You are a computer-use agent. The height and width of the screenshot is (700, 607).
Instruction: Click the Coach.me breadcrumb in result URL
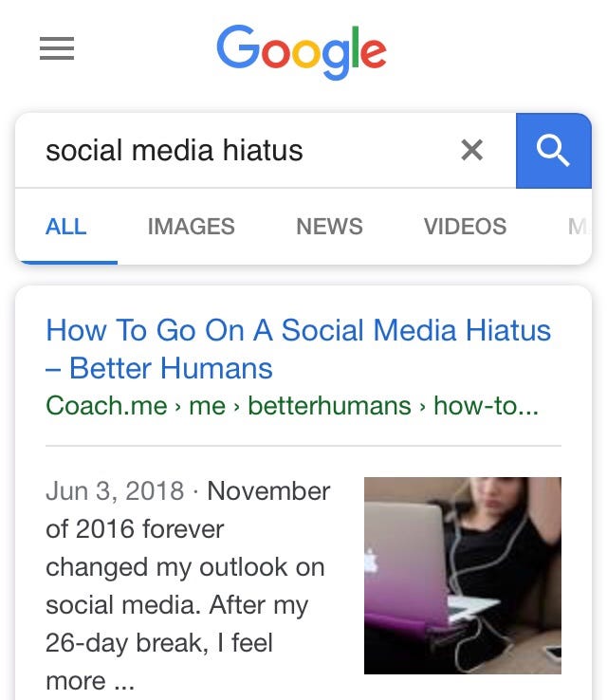106,406
